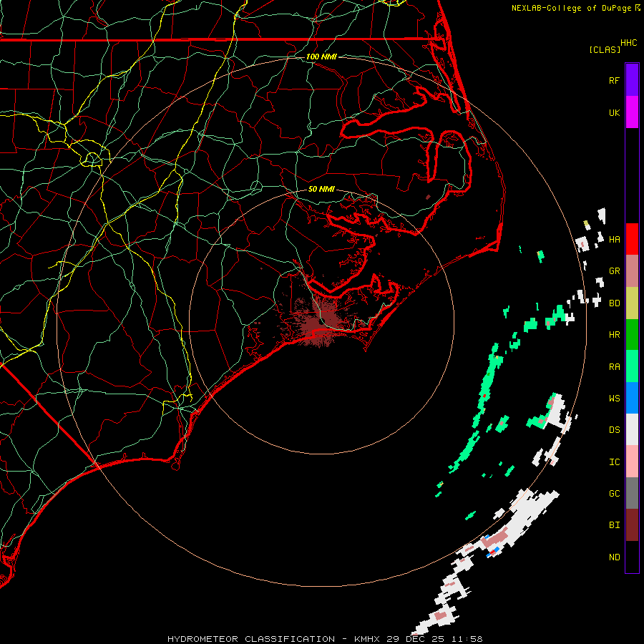Click the ND black legend swatch
The image size is (644, 644).
click(632, 557)
